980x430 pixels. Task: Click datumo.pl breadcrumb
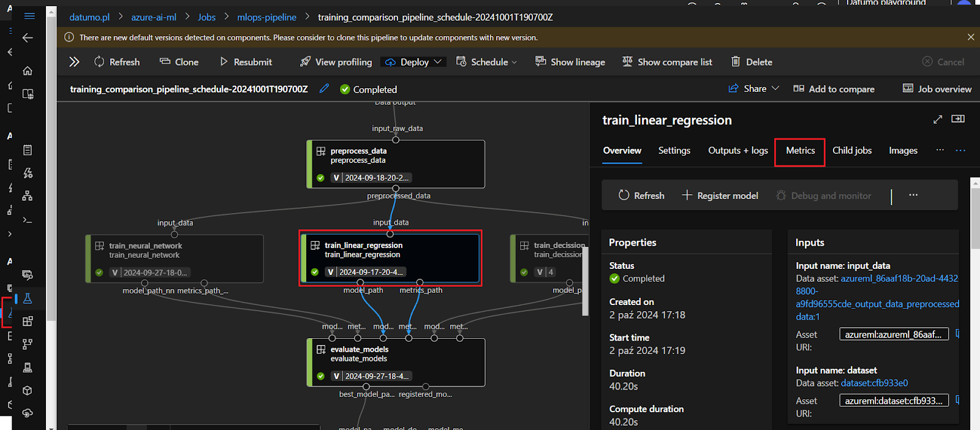click(89, 17)
